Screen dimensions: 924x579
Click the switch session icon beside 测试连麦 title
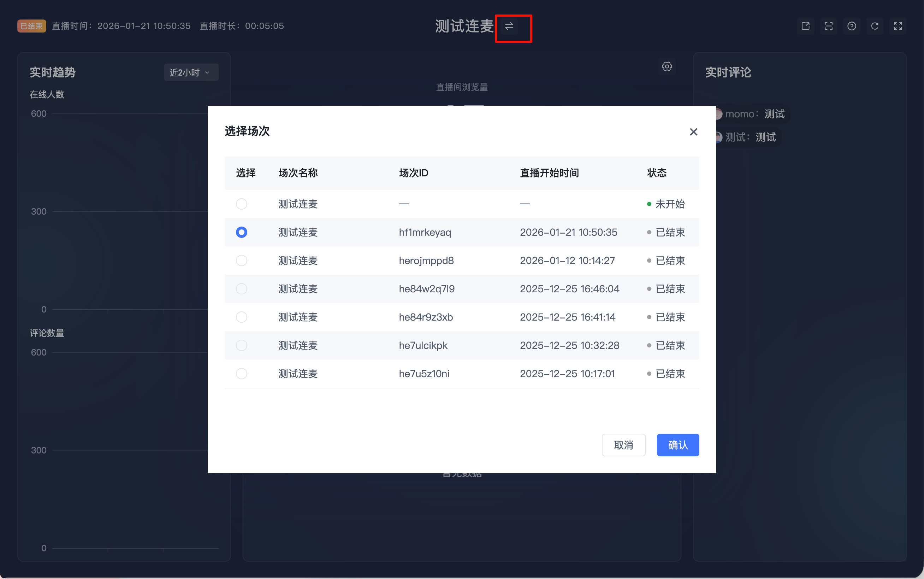point(509,26)
